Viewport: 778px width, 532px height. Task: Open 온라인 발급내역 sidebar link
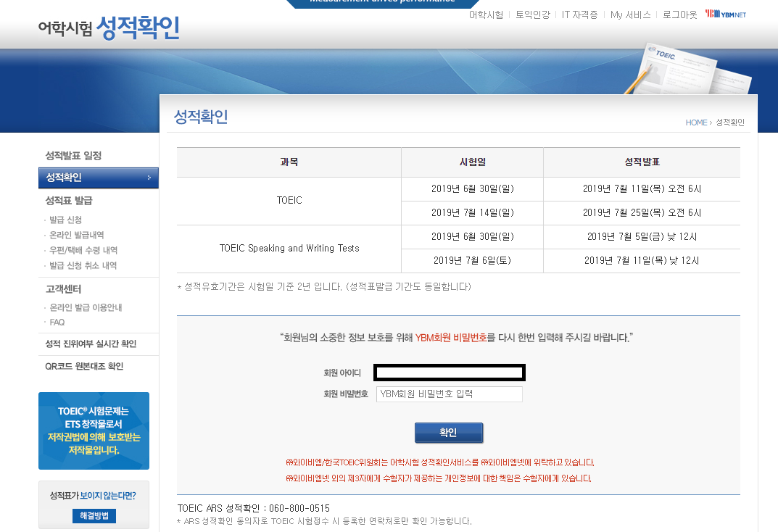[76, 235]
